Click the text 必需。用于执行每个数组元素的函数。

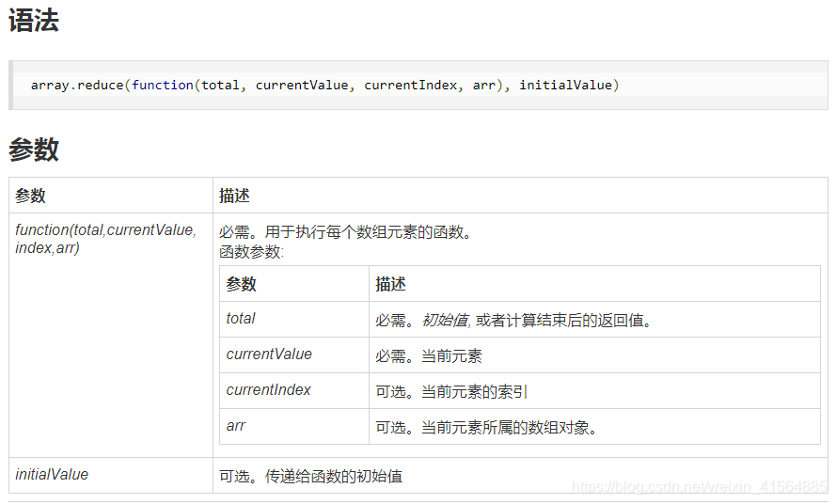pos(346,232)
